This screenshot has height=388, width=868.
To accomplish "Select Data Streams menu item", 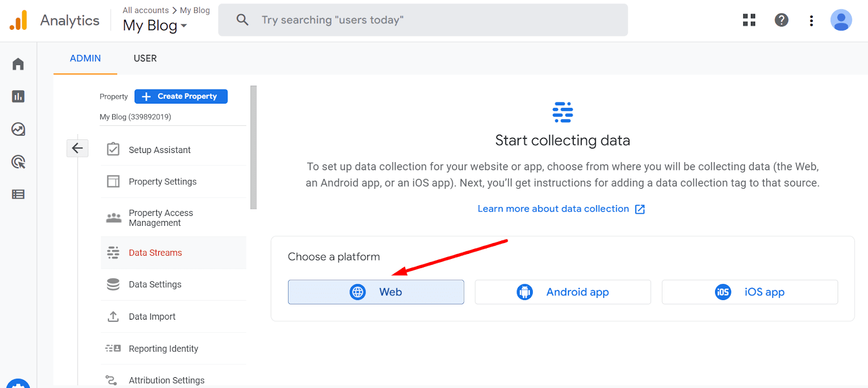I will (174, 253).
